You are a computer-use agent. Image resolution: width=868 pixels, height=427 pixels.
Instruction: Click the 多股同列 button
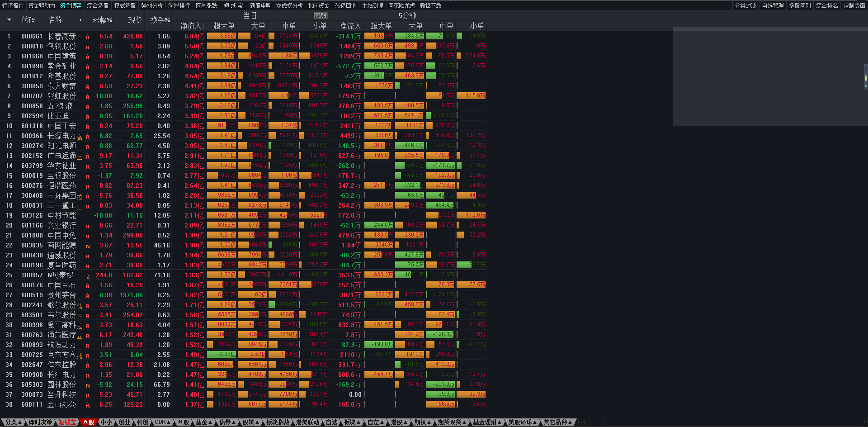pyautogui.click(x=800, y=5)
